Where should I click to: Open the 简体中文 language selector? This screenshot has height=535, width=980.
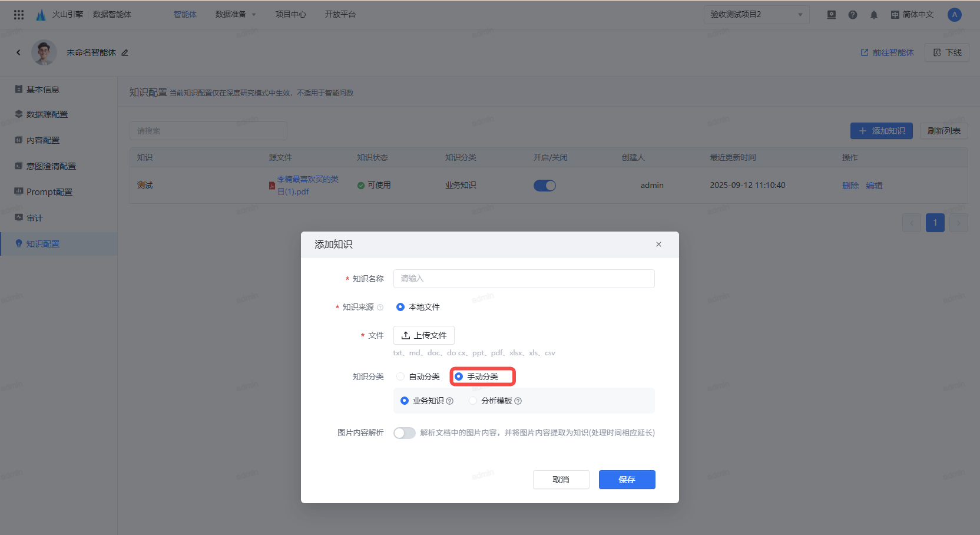pos(912,15)
